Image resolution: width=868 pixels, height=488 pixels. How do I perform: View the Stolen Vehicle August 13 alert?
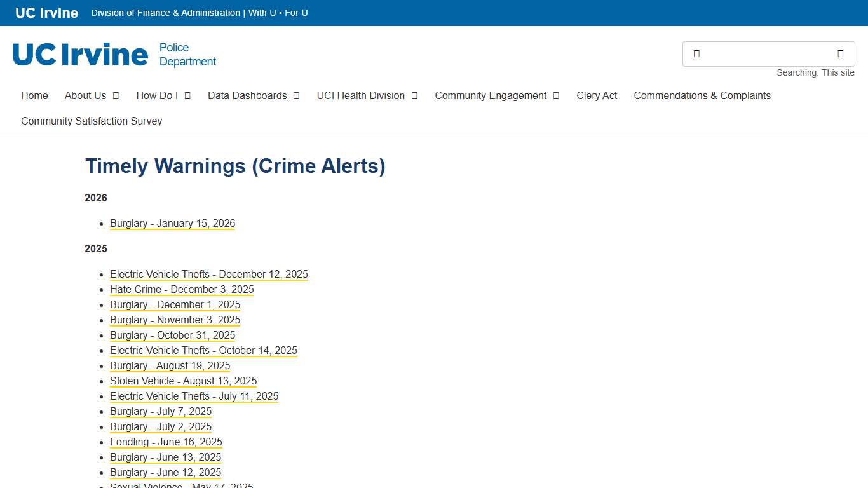[183, 381]
